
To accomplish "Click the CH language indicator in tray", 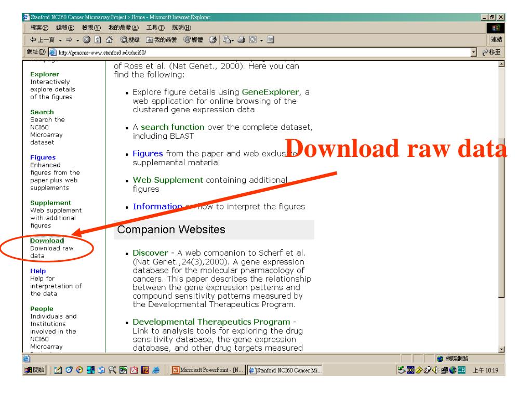I will tap(461, 370).
